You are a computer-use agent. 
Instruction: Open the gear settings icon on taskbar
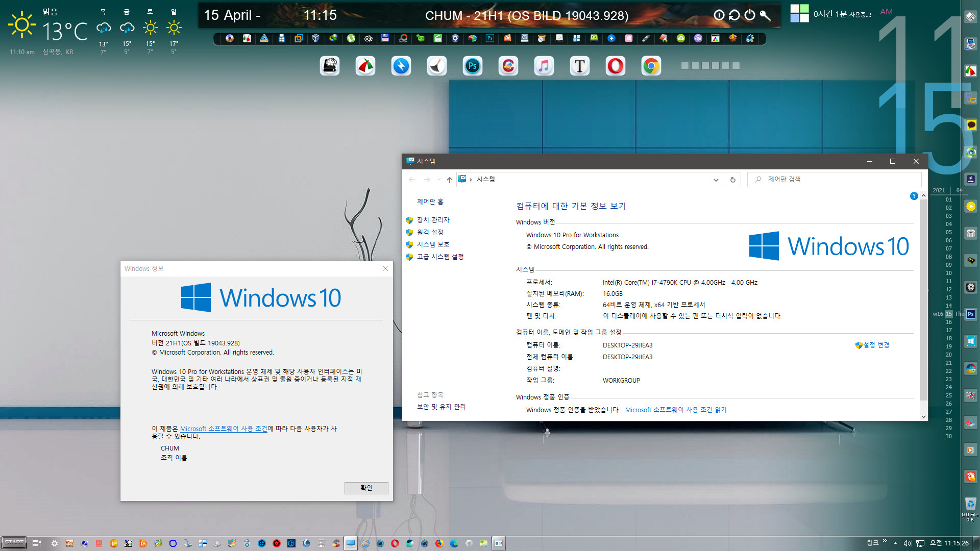point(55,543)
